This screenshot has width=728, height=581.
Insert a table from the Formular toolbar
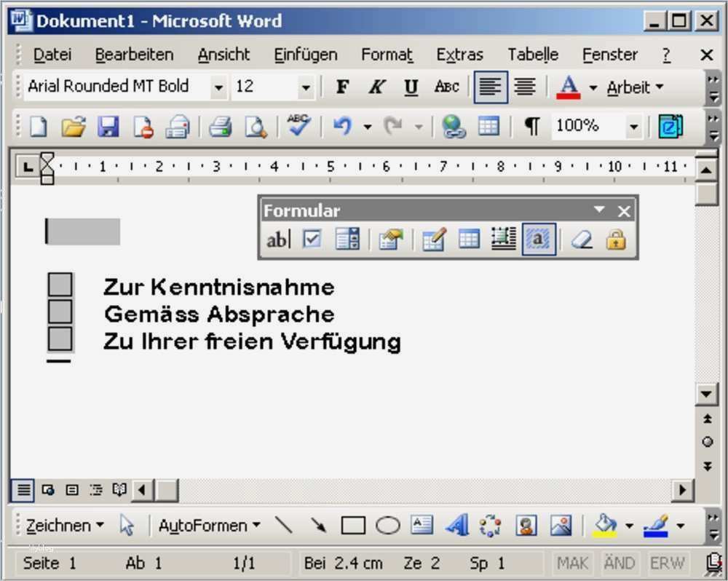click(470, 238)
